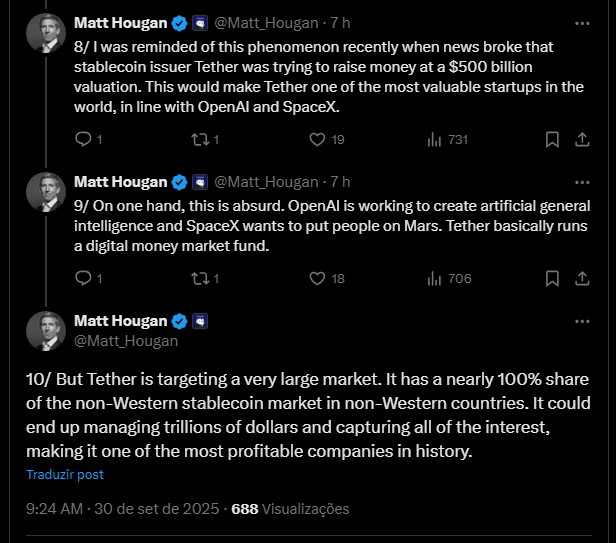Open more options on the 9/ post

[582, 182]
